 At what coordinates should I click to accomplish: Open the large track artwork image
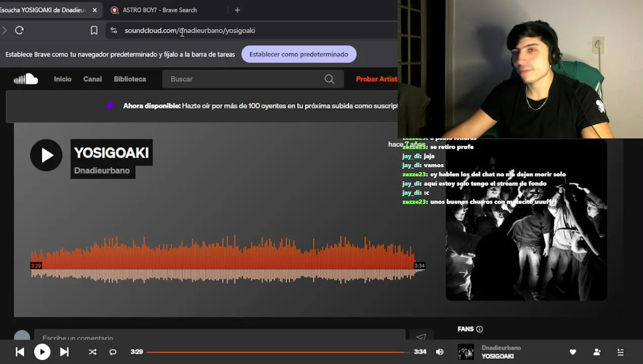coord(526,220)
